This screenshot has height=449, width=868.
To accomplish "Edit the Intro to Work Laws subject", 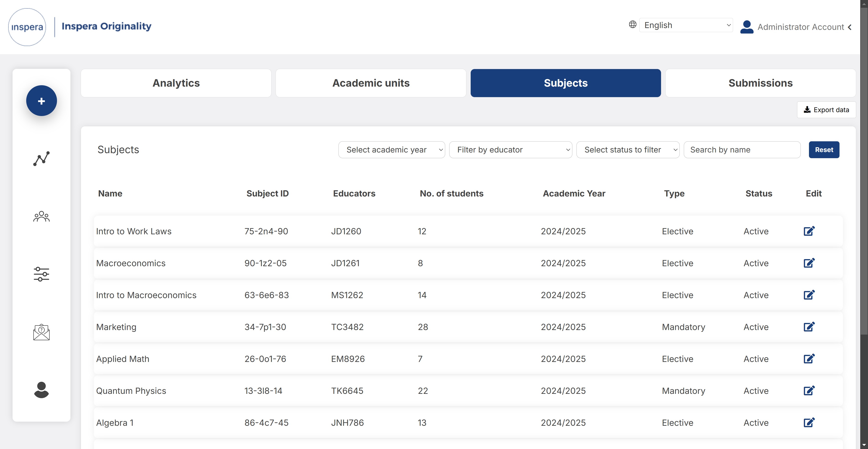I will (x=809, y=231).
